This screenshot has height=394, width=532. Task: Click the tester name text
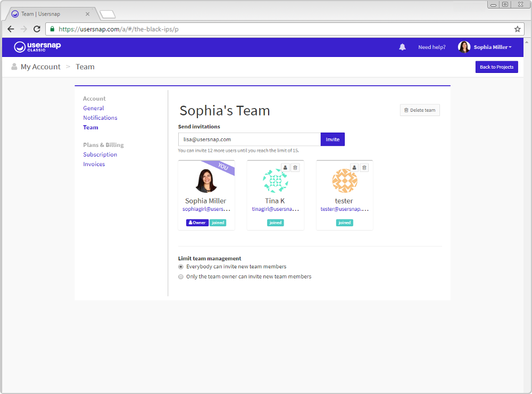coord(344,201)
